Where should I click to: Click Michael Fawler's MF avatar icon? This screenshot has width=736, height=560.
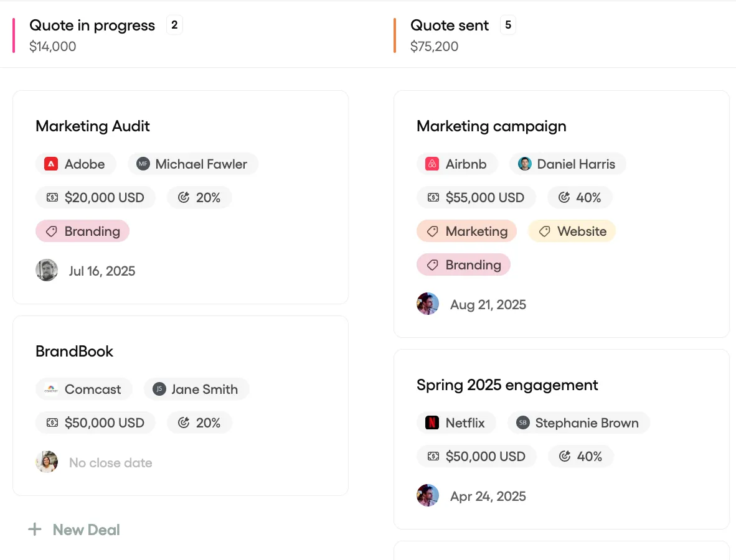143,164
